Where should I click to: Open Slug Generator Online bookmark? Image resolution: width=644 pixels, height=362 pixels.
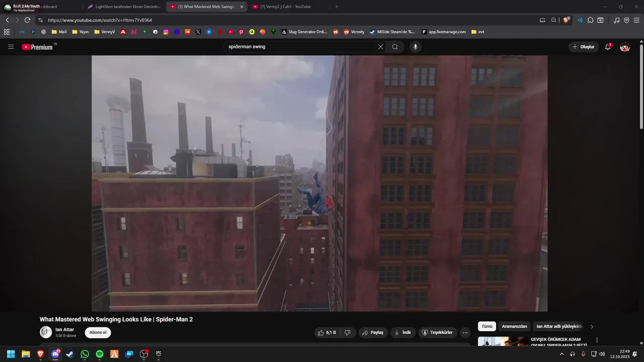click(x=304, y=32)
